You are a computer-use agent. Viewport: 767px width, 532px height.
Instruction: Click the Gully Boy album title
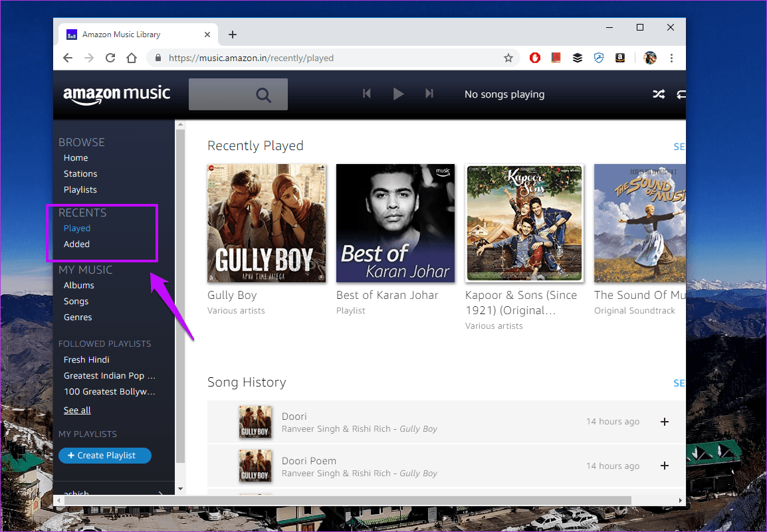pos(232,295)
